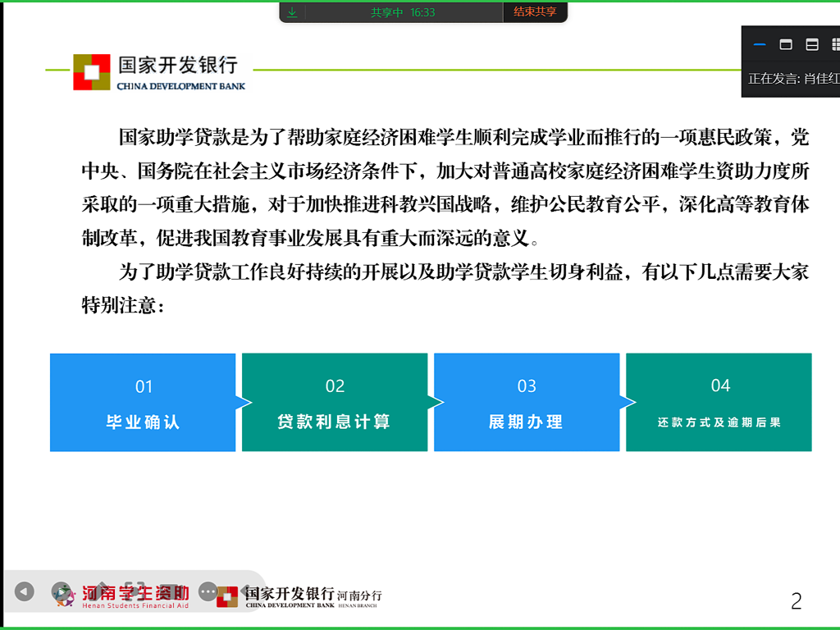This screenshot has width=840, height=630.
Task: End screen sharing with the 结束共享 button
Action: [x=535, y=11]
